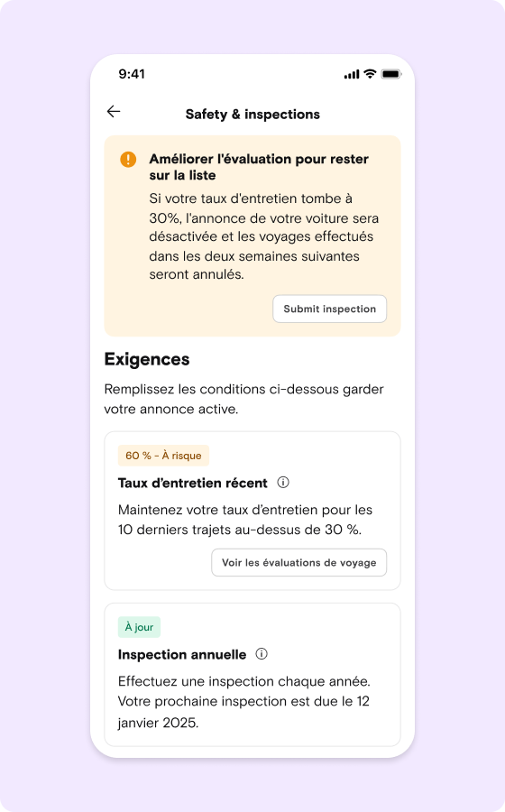The height and width of the screenshot is (812, 505).
Task: Open info icon beside Inspection annuelle
Action: [x=262, y=653]
